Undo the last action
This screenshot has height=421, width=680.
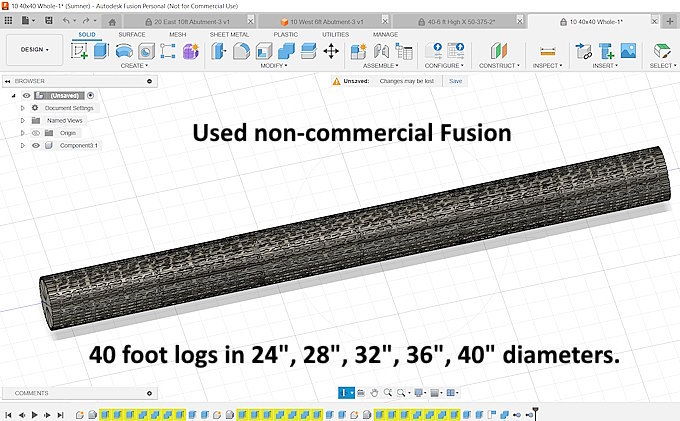point(65,20)
